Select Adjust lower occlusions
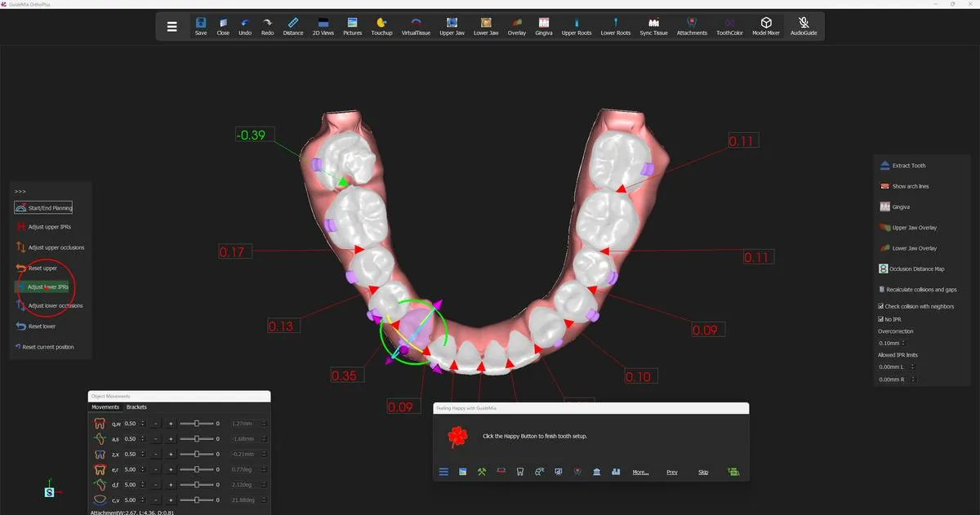Image resolution: width=980 pixels, height=515 pixels. point(49,306)
